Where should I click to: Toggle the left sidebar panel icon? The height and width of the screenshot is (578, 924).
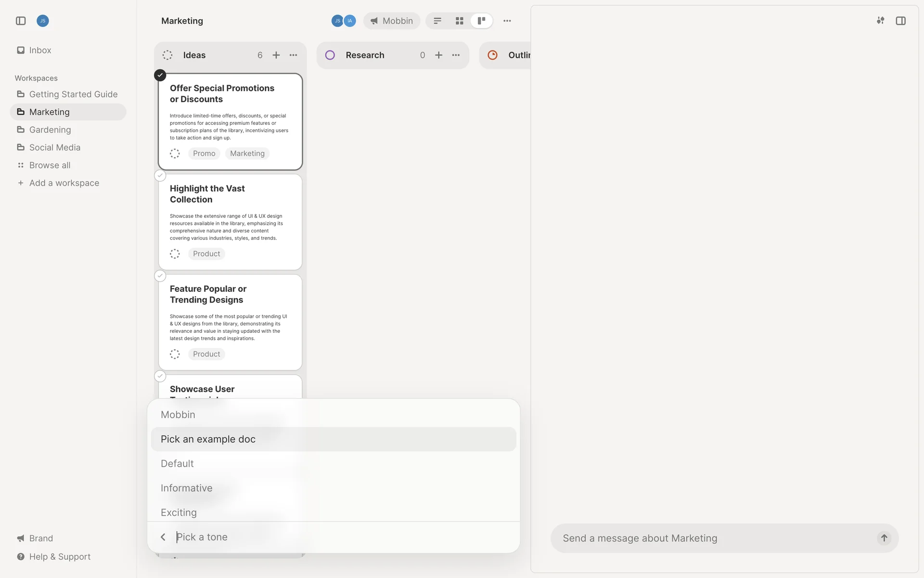(x=21, y=21)
